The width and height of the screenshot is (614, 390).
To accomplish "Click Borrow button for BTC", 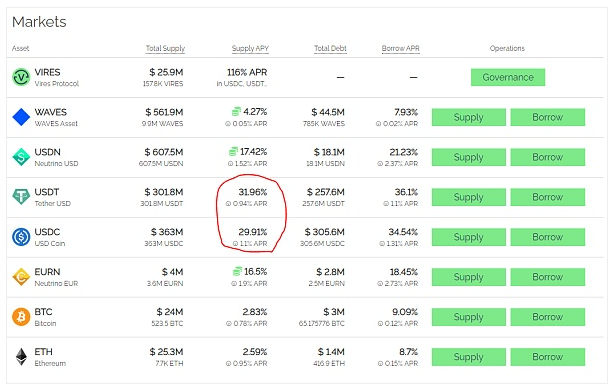I will (548, 317).
